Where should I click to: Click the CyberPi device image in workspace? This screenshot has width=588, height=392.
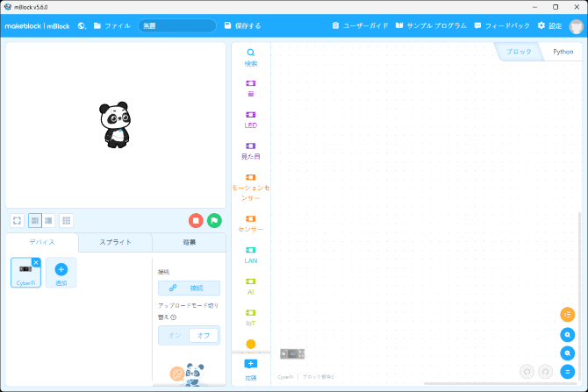pyautogui.click(x=292, y=353)
